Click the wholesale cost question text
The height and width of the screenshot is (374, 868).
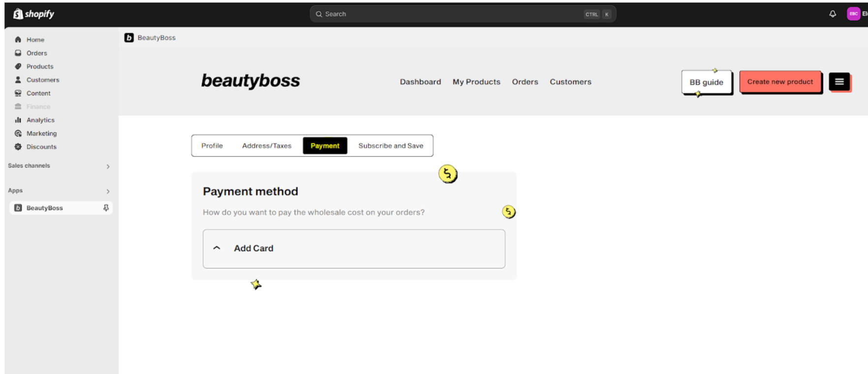tap(313, 212)
